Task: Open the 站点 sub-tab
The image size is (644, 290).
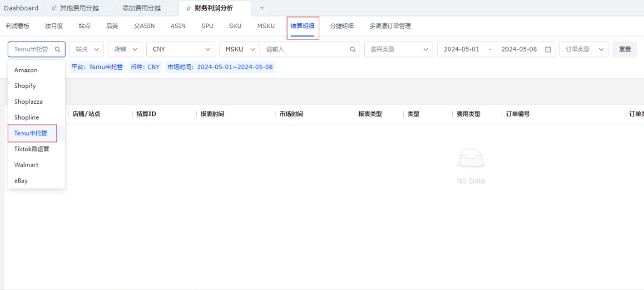Action: pyautogui.click(x=84, y=26)
